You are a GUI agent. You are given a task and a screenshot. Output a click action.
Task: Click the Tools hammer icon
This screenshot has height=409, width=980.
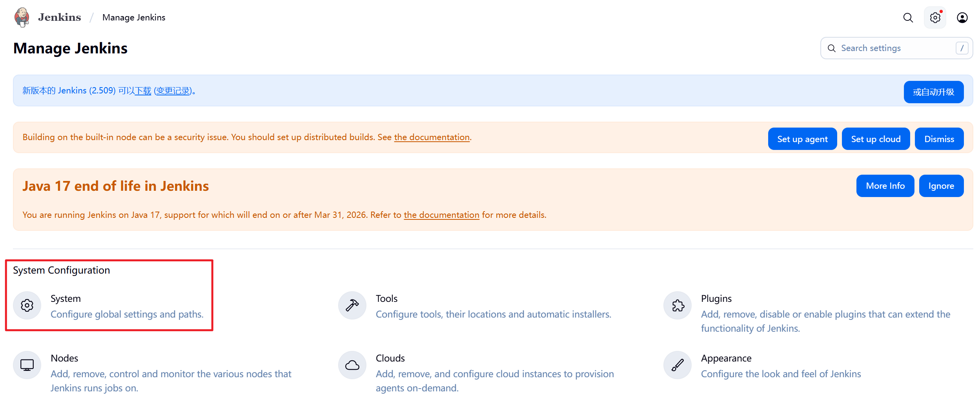(352, 305)
